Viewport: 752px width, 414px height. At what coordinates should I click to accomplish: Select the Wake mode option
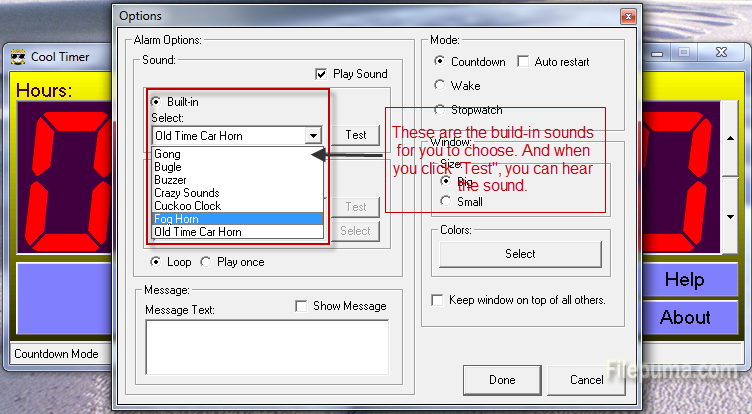pyautogui.click(x=440, y=86)
